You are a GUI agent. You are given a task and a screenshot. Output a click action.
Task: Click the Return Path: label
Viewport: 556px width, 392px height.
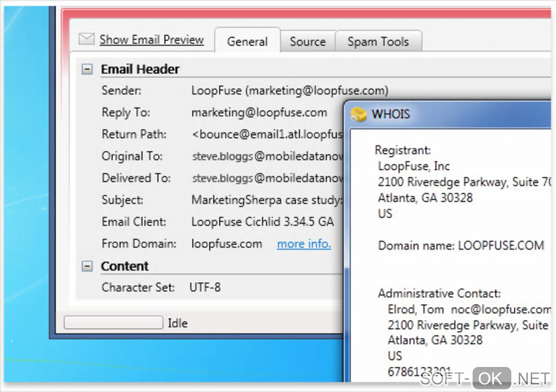pos(134,134)
